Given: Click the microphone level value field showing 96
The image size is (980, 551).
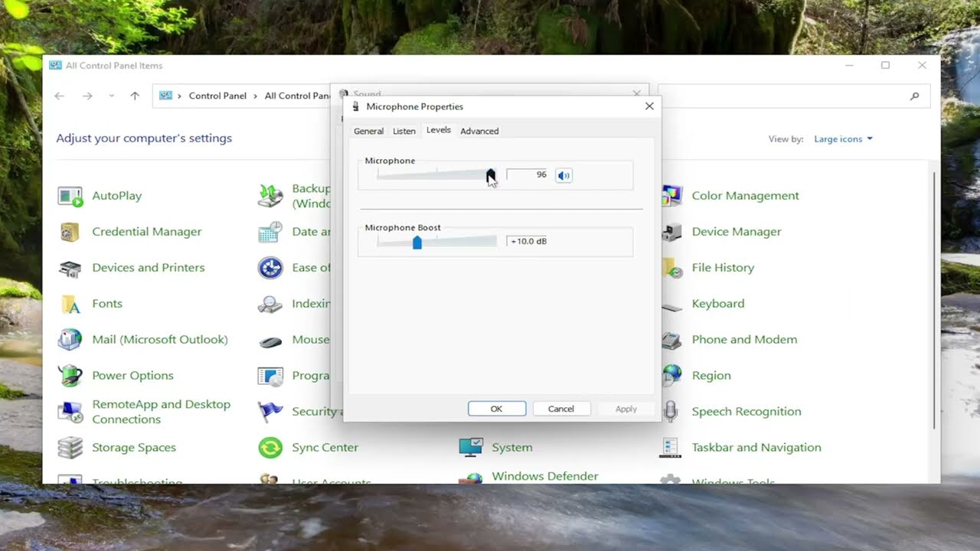Looking at the screenshot, I should [528, 175].
